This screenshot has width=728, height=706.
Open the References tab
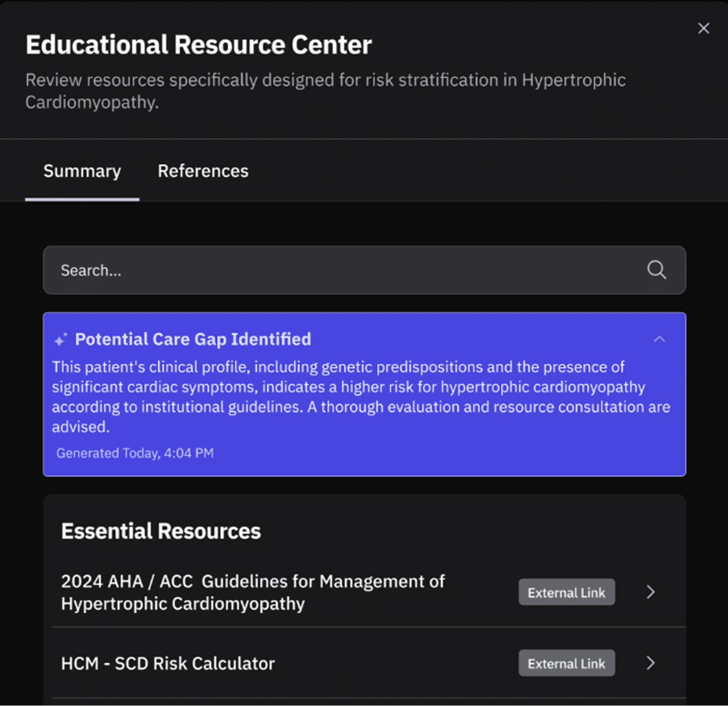click(203, 171)
